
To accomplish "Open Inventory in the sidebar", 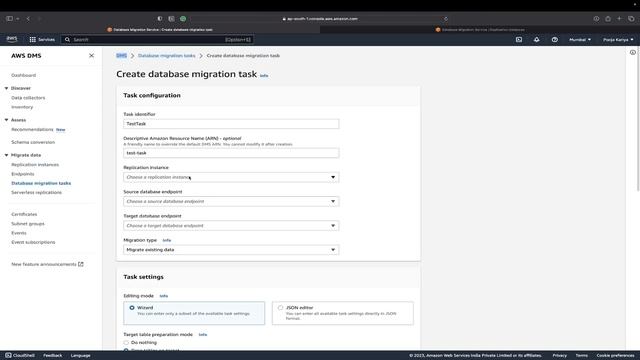I will click(22, 107).
